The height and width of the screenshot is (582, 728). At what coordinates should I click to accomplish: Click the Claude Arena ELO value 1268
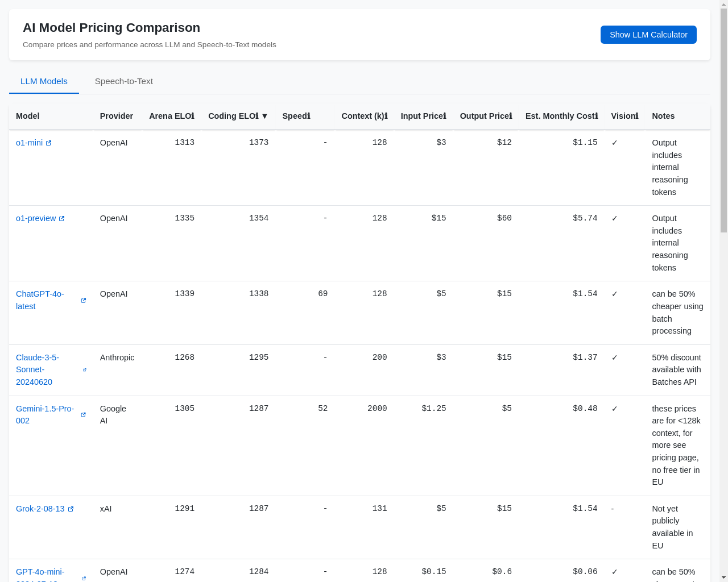point(185,357)
